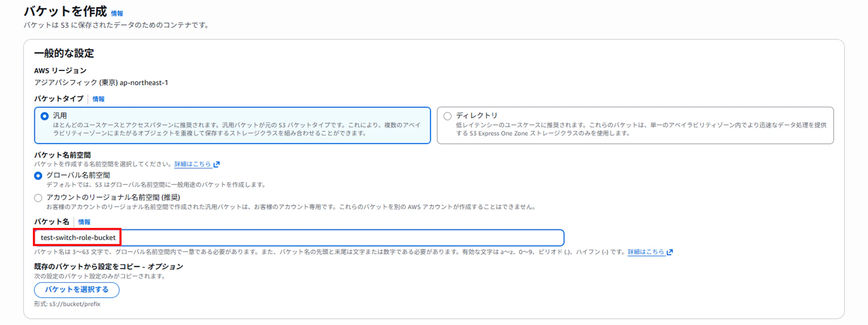Click the バケット名前空間 label
The height and width of the screenshot is (325, 868).
(62, 155)
